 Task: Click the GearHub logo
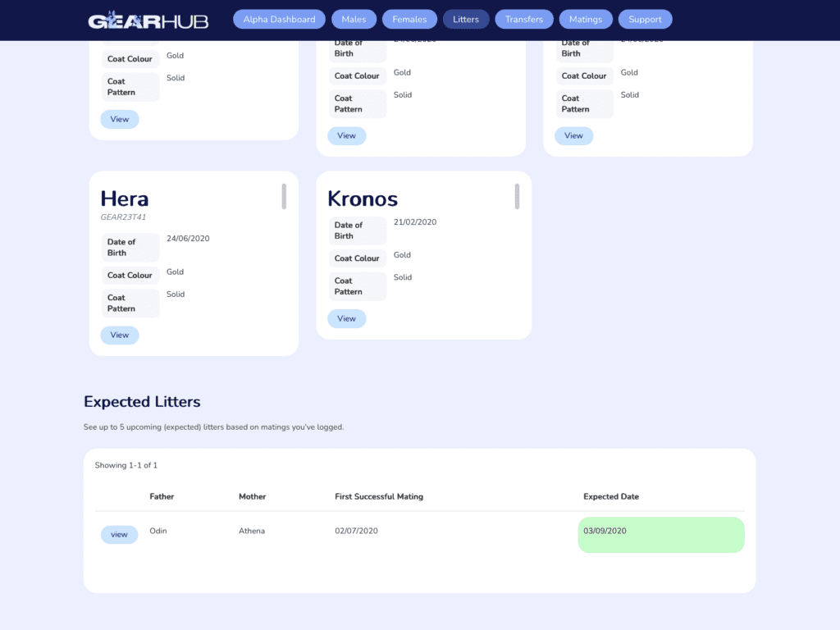[148, 20]
